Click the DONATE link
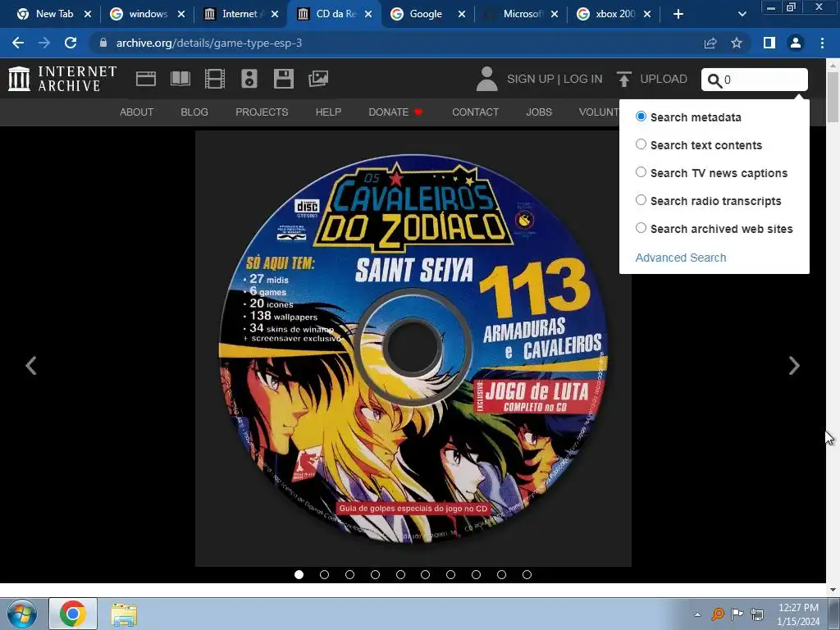840x630 pixels. [x=395, y=112]
